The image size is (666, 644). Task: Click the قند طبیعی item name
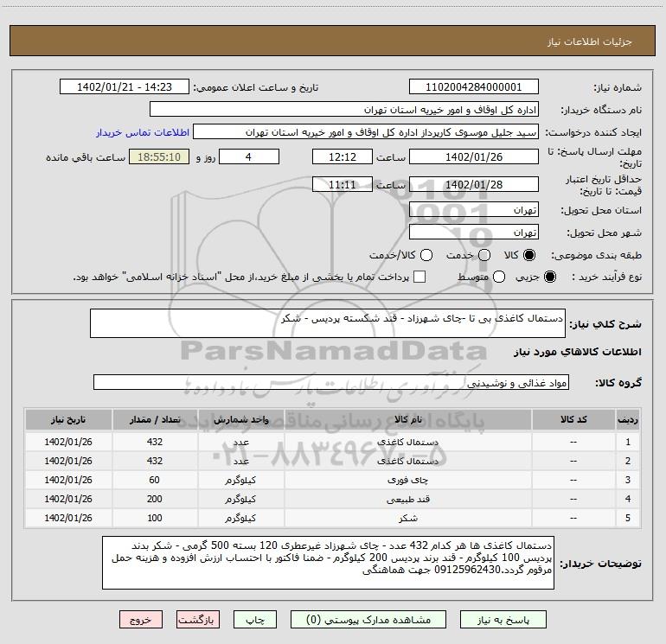[x=407, y=500]
